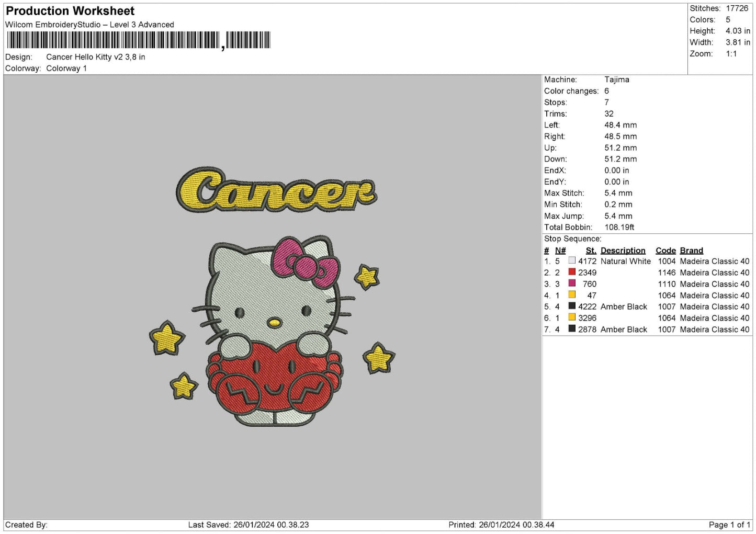
Task: Click the Machine value Tajima
Action: pyautogui.click(x=617, y=79)
